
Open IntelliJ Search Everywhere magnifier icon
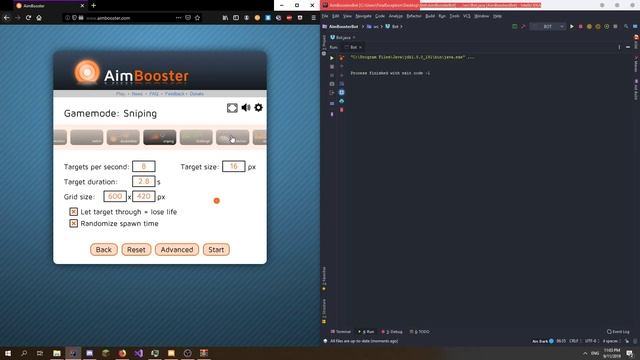[x=626, y=27]
